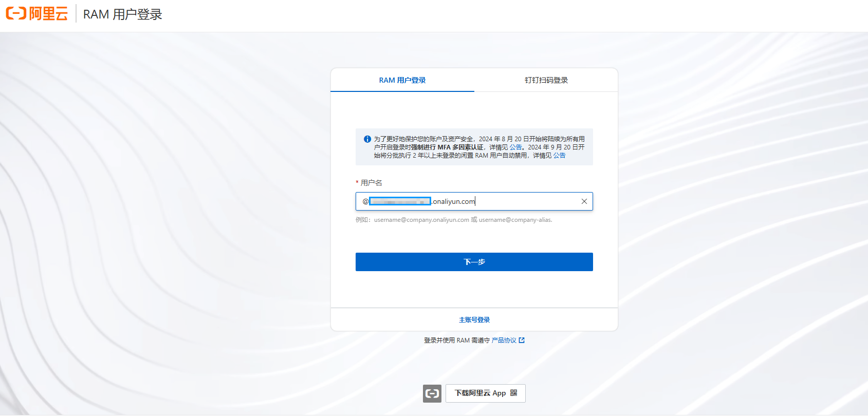Select the RAM 用户登录 tab

pyautogui.click(x=402, y=80)
